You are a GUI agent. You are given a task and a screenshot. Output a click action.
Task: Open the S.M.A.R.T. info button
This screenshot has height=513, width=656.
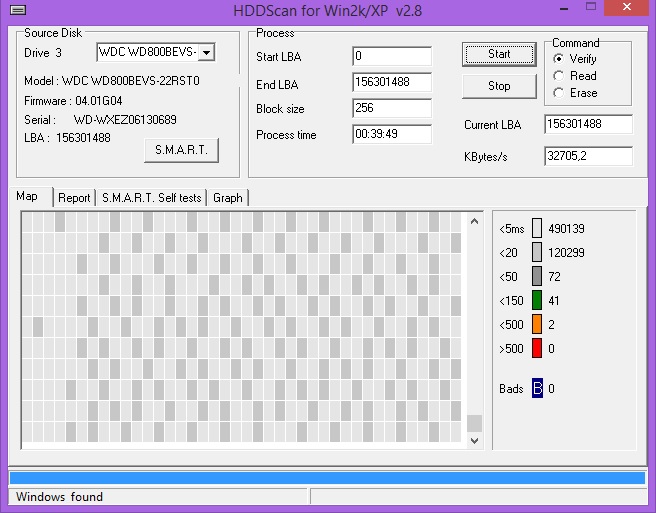point(181,150)
